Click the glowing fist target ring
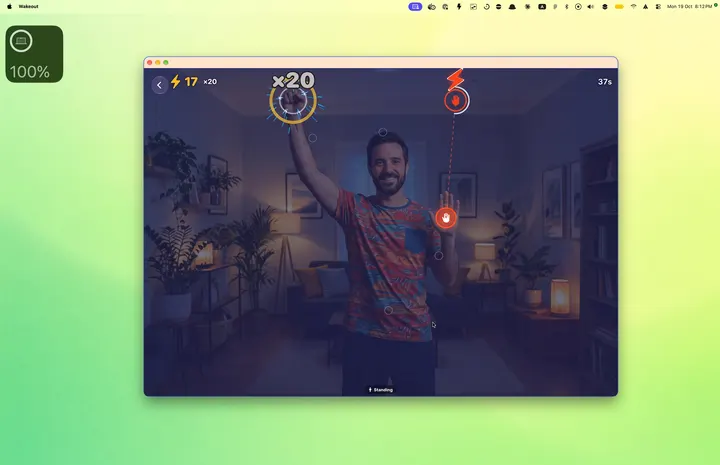This screenshot has width=720, height=465. [293, 101]
